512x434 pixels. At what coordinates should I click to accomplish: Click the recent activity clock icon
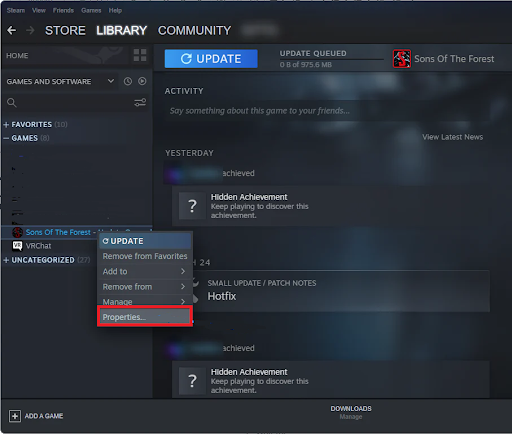(x=128, y=81)
